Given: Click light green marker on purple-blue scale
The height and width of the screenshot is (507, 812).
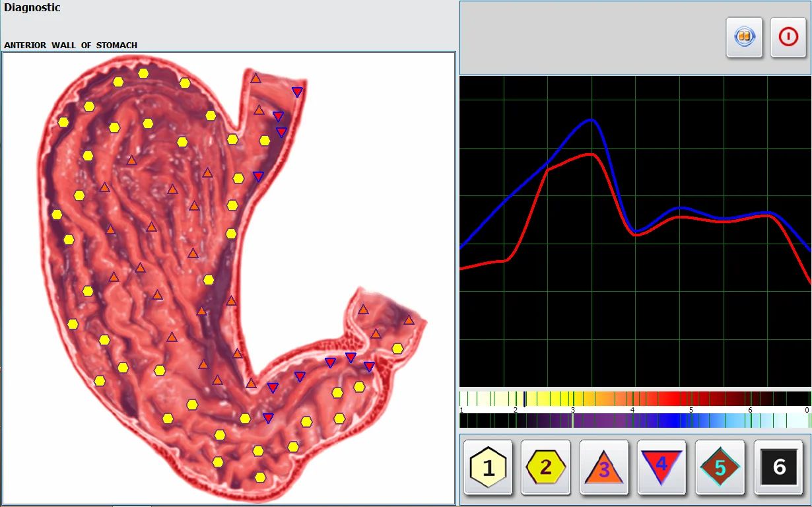Looking at the screenshot, I should 572,421.
